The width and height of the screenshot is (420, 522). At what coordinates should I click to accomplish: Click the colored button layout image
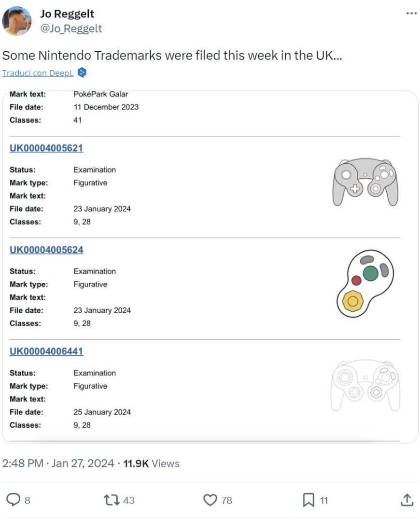365,284
